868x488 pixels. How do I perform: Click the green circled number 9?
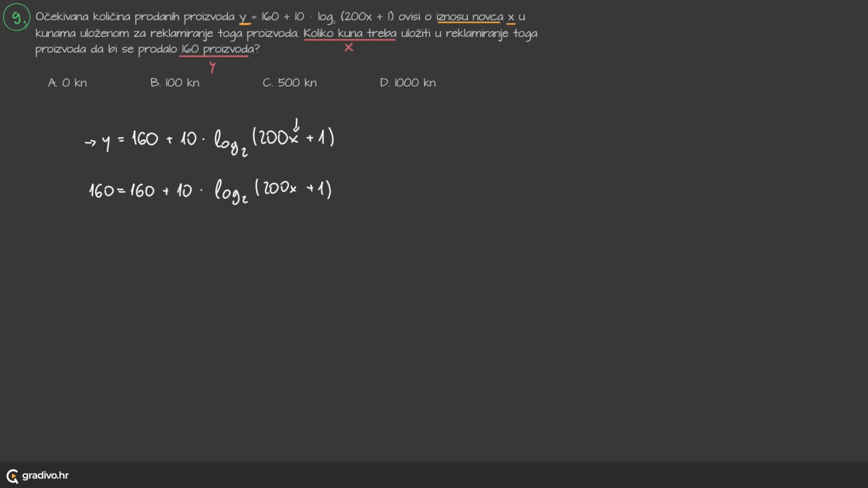(x=17, y=18)
